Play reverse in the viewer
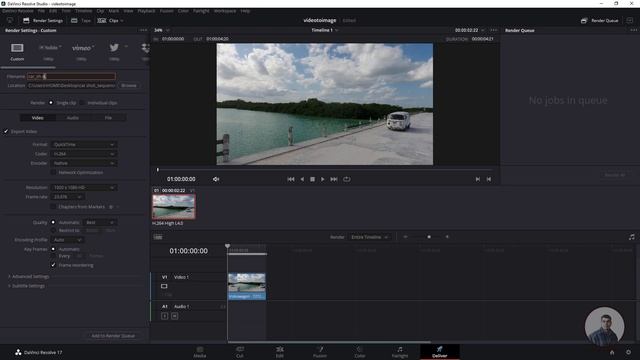640x360 pixels. coord(302,179)
